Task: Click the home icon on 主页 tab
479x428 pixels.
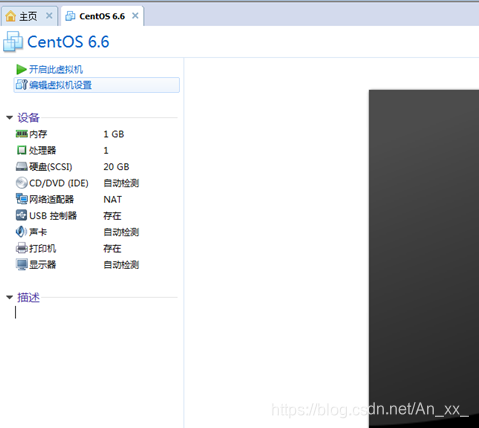Action: pos(11,16)
